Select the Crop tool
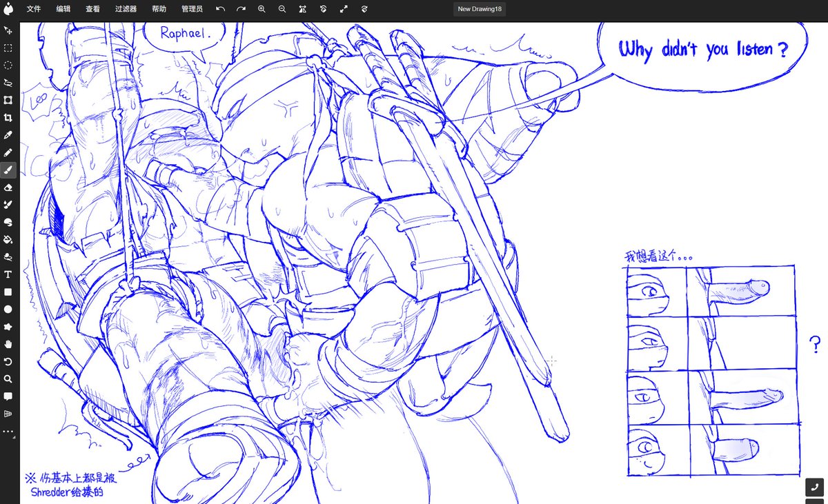Viewport: 828px width, 504px height. coord(9,117)
